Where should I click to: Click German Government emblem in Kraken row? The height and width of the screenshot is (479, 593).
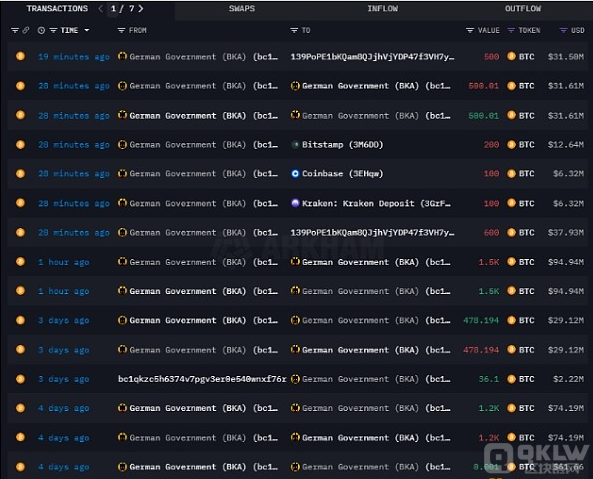[122, 203]
